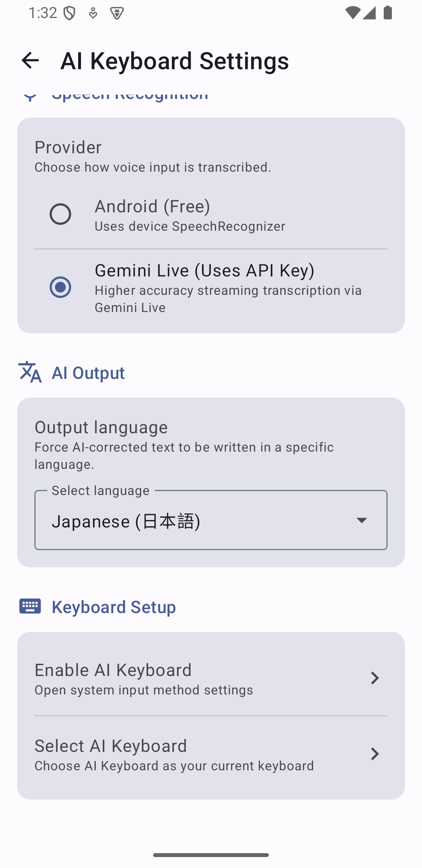
Task: Open the Select language dropdown arrow
Action: (x=362, y=520)
